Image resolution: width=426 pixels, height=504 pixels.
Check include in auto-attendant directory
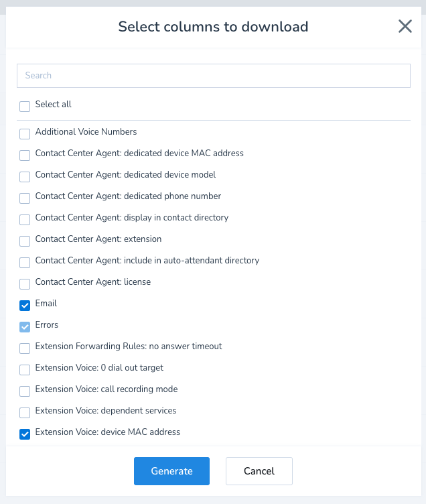pyautogui.click(x=25, y=262)
